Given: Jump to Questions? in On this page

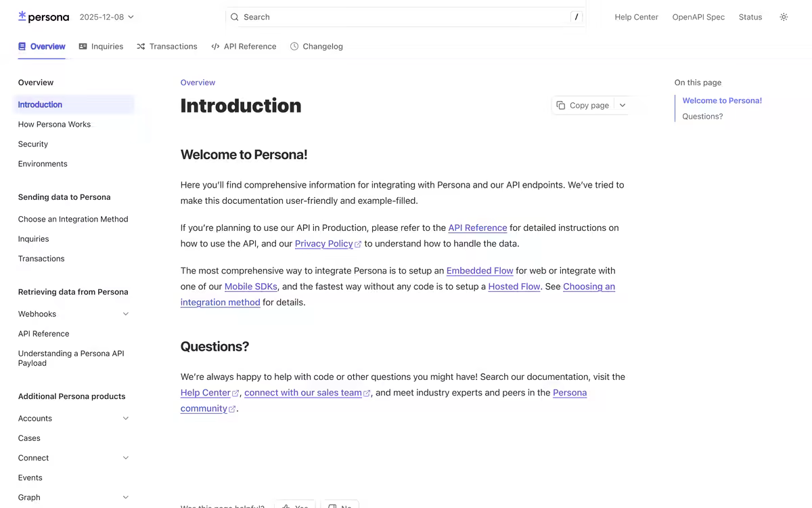Looking at the screenshot, I should [702, 117].
